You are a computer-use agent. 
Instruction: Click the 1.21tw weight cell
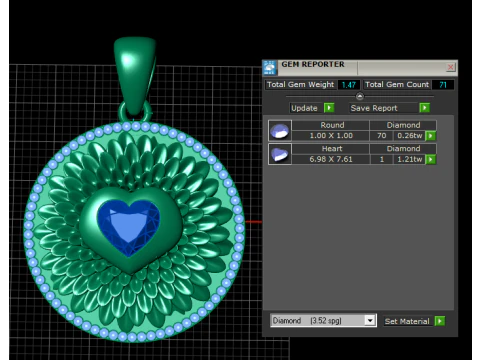click(410, 159)
